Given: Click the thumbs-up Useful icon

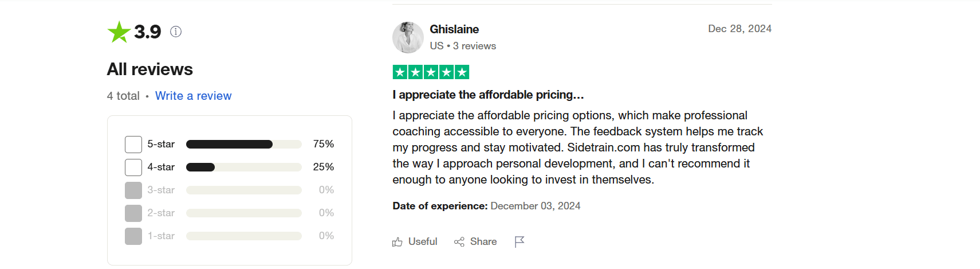Looking at the screenshot, I should 397,242.
